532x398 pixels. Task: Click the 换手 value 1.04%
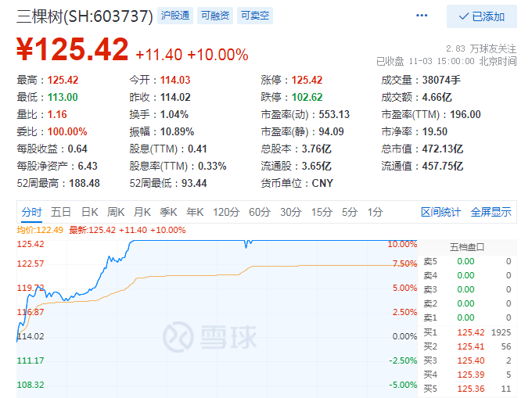(174, 115)
